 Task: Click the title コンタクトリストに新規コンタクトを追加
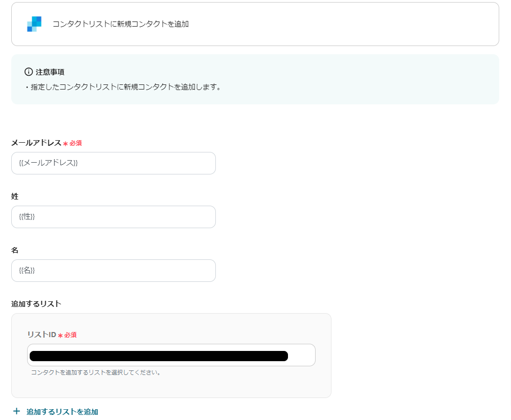(121, 24)
